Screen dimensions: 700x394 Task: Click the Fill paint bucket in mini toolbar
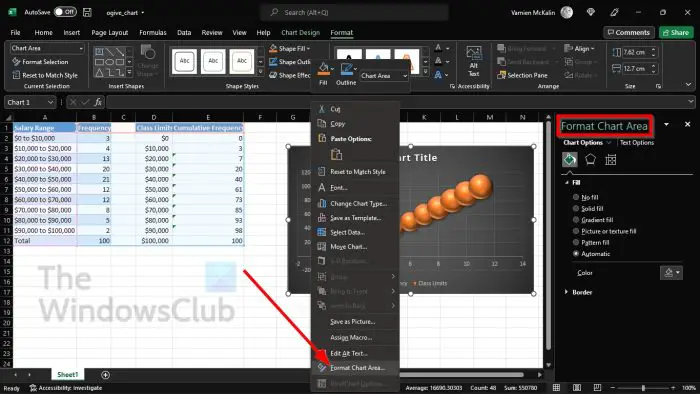point(323,74)
